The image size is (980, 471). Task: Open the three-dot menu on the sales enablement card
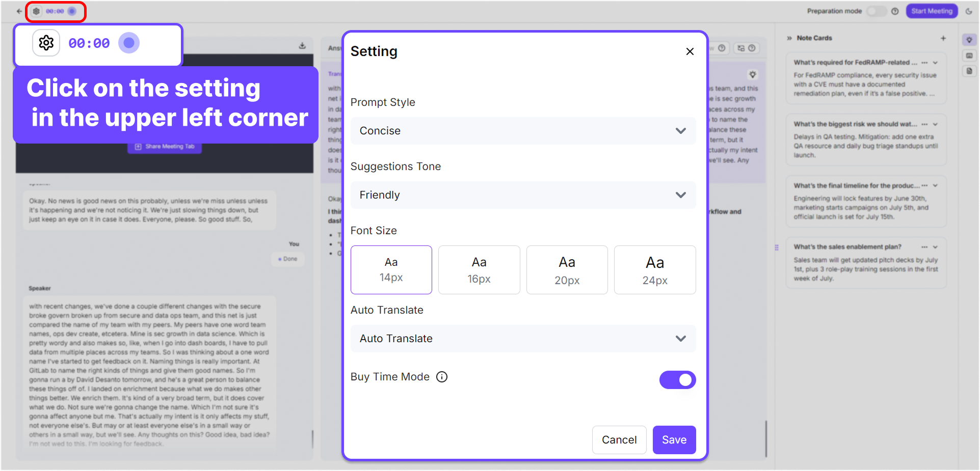(x=924, y=247)
